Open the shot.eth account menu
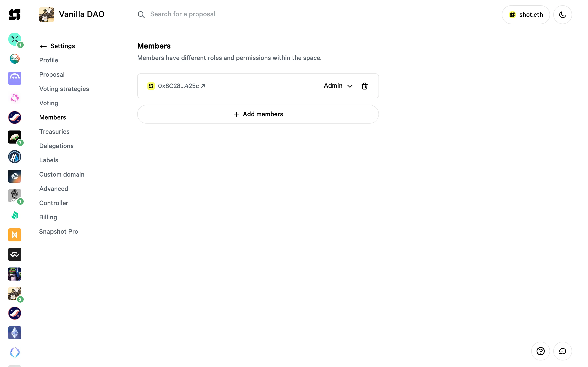Image resolution: width=588 pixels, height=367 pixels. [x=526, y=14]
